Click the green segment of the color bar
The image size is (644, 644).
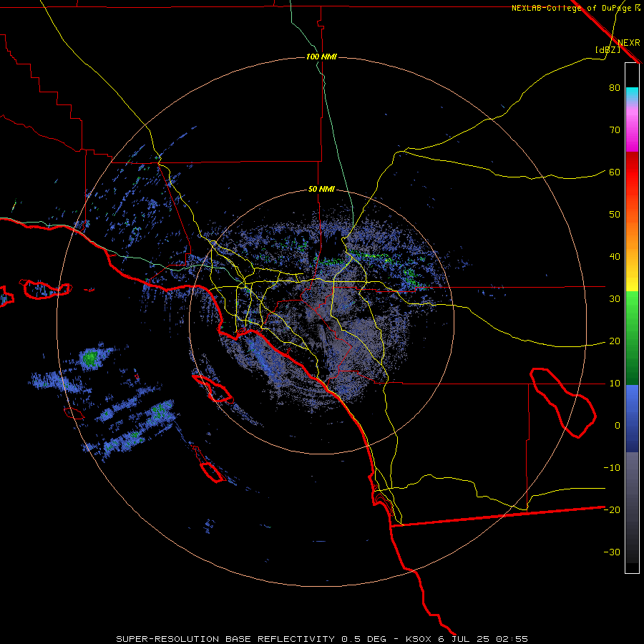click(632, 338)
